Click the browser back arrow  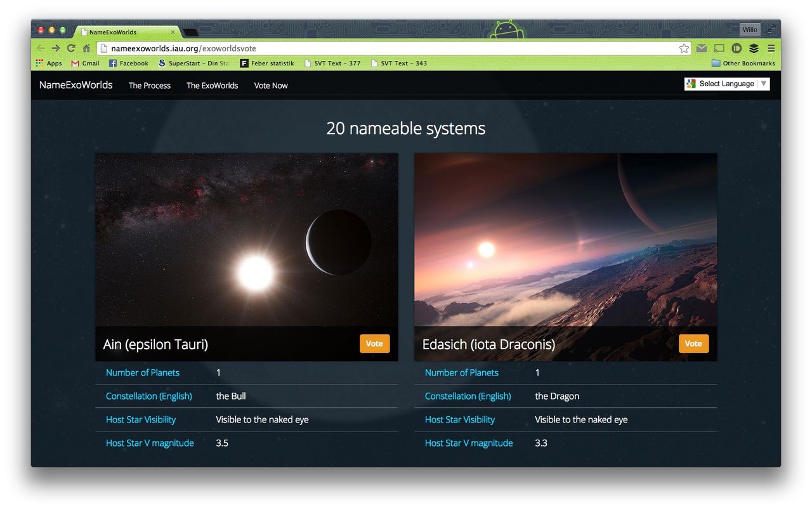click(40, 48)
